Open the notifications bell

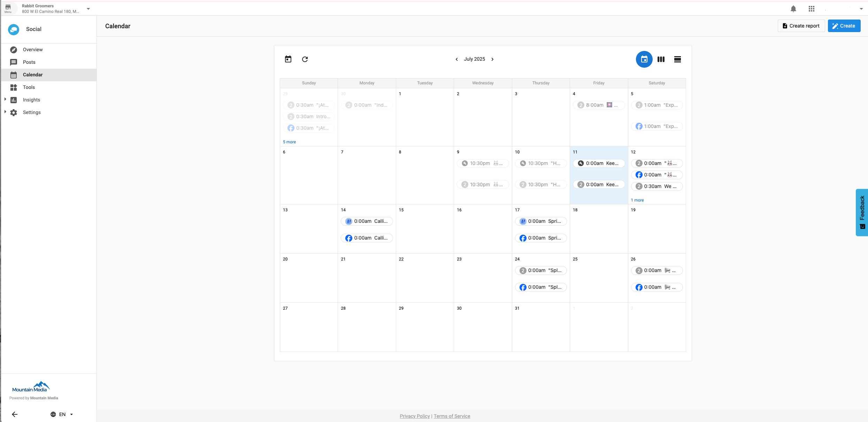793,9
